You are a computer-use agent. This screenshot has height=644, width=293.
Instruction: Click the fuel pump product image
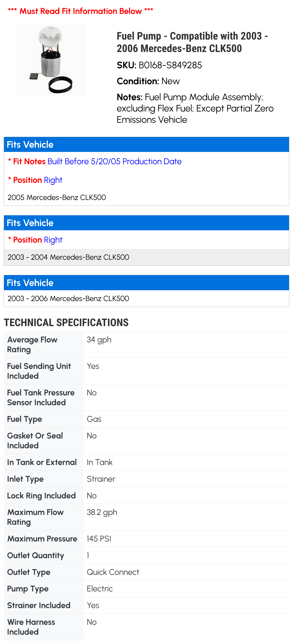(51, 60)
